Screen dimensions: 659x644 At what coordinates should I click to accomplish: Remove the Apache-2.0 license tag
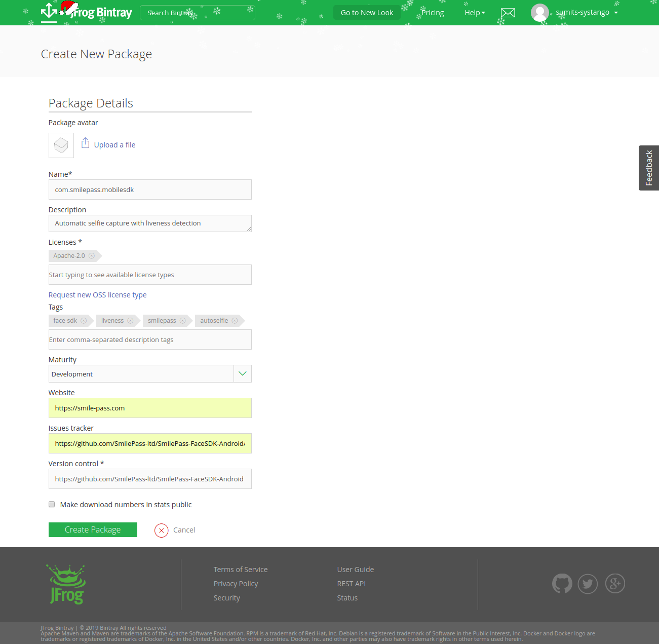click(92, 256)
